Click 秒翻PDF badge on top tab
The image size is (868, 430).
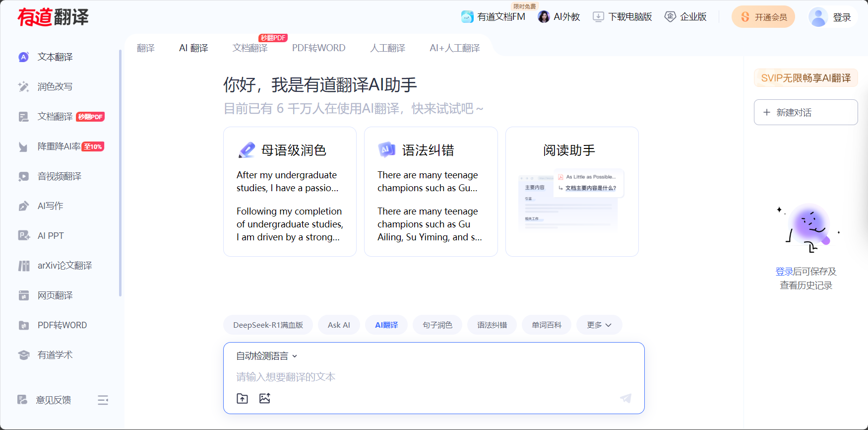[273, 38]
